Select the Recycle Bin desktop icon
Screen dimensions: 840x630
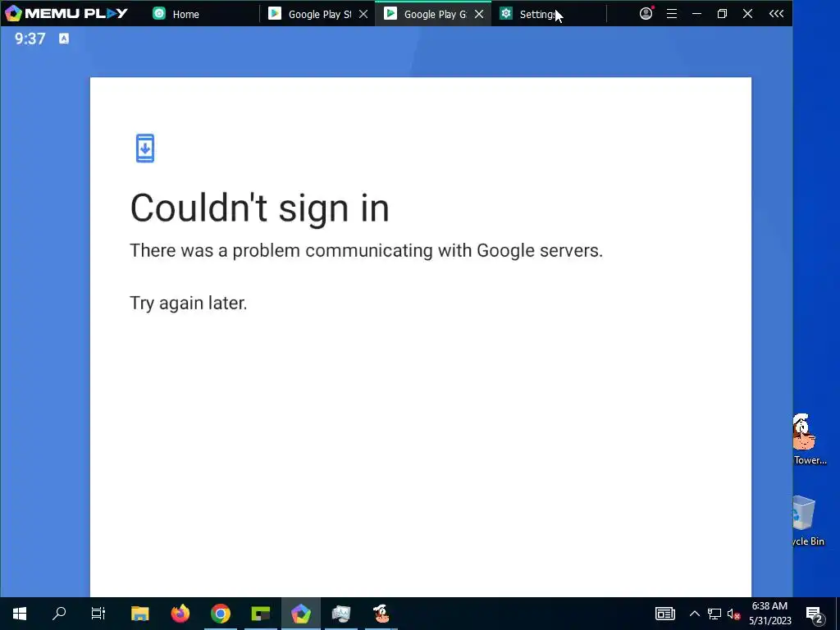tap(806, 521)
